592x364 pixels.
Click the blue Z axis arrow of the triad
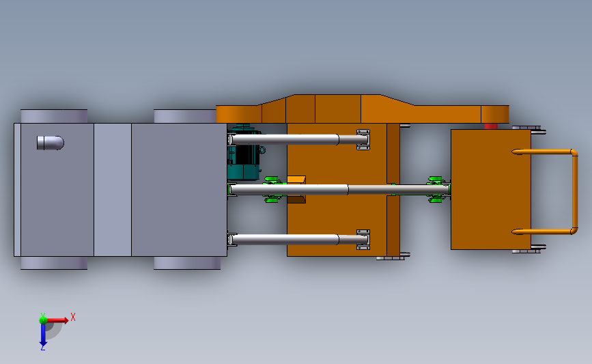coord(43,335)
